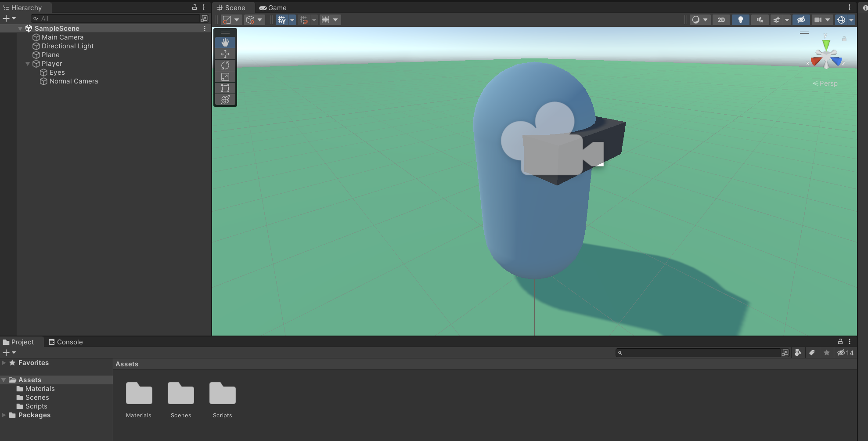Select the Move tool
The image size is (868, 441).
point(225,54)
